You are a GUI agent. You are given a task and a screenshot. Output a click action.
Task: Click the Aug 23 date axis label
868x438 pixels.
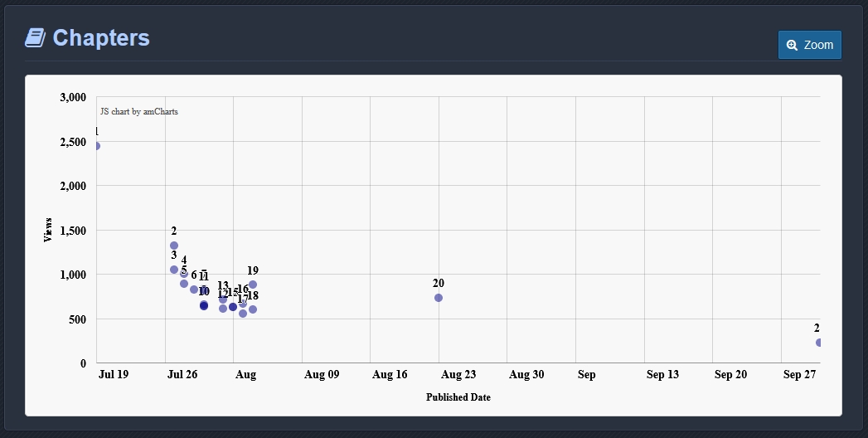click(x=458, y=375)
